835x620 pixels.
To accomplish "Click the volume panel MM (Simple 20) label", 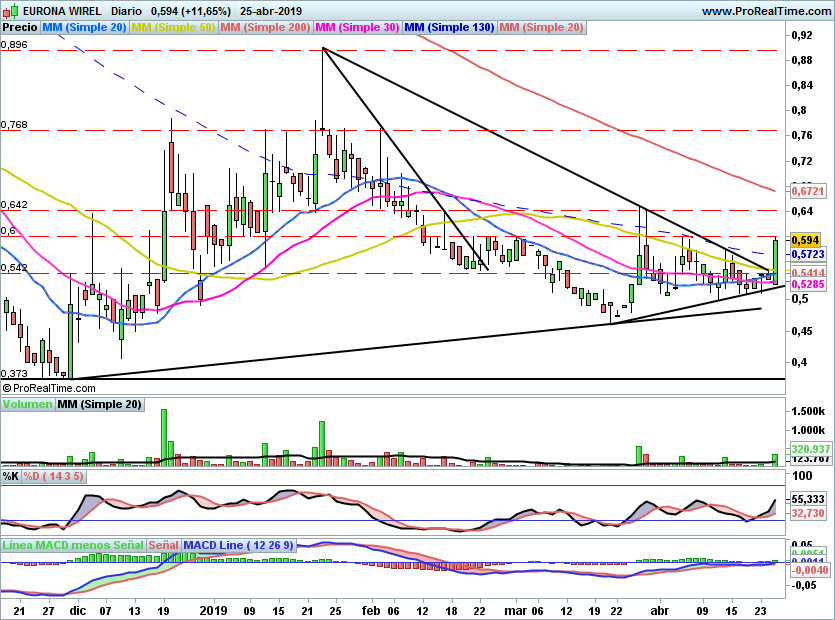I will [100, 404].
